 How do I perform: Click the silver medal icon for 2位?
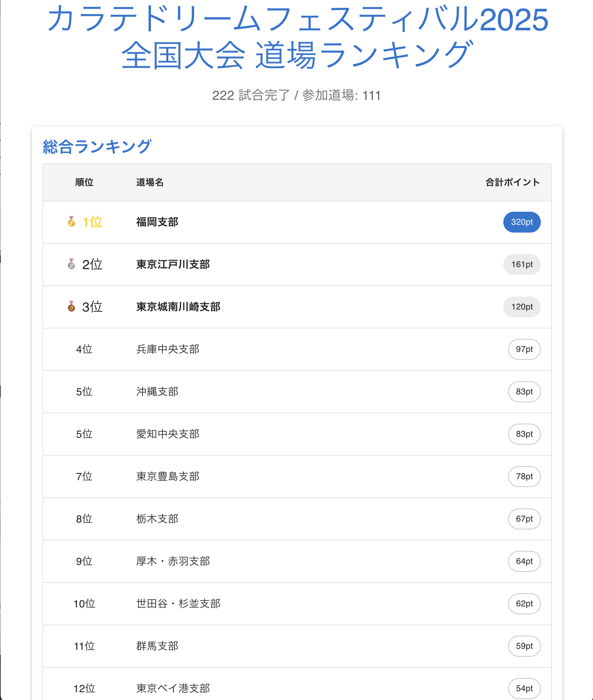[71, 264]
